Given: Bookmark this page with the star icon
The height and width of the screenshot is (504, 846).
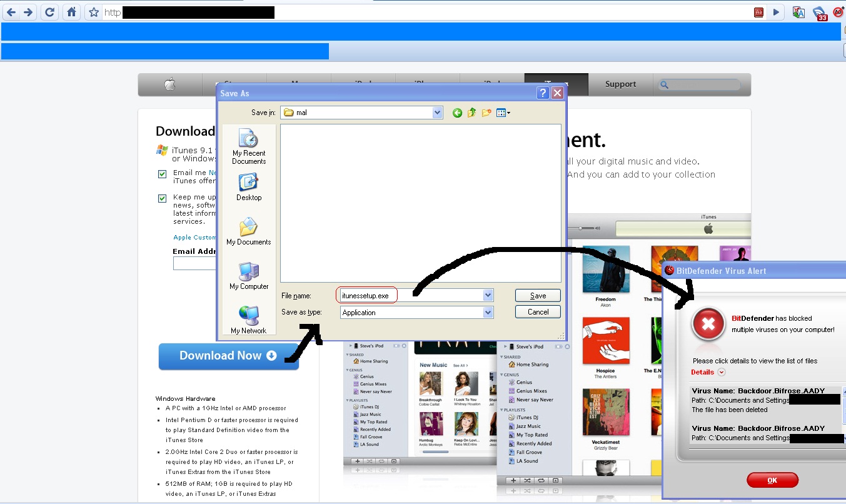Looking at the screenshot, I should [x=94, y=12].
